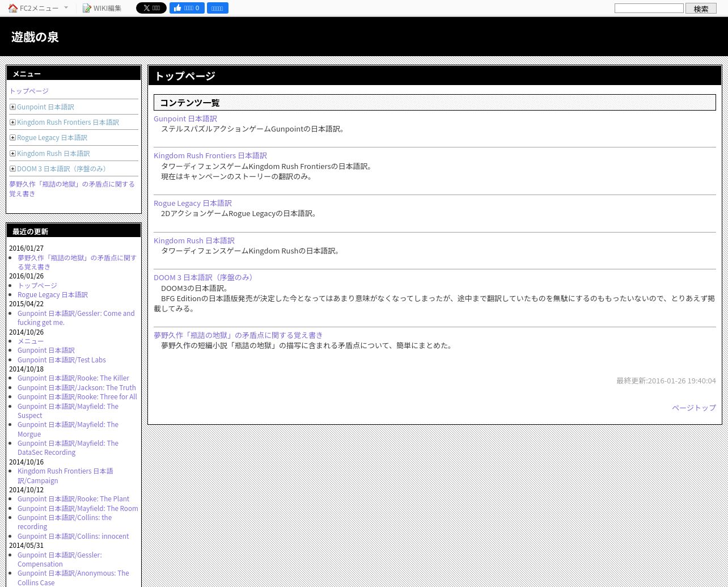This screenshot has width=728, height=587.
Task: Jump to ページトップ link
Action: [x=694, y=408]
